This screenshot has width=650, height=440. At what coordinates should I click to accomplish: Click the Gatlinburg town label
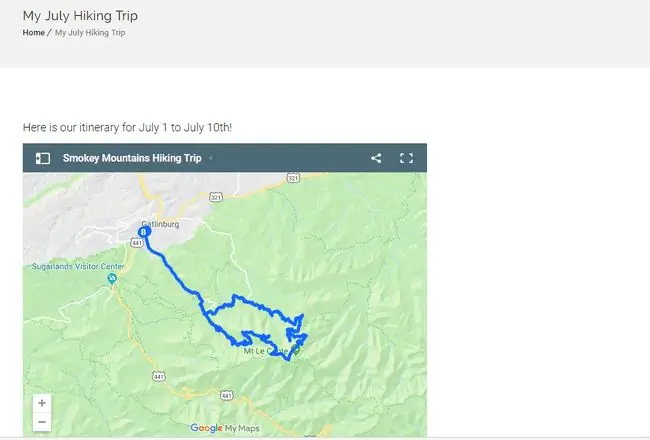pyautogui.click(x=160, y=224)
